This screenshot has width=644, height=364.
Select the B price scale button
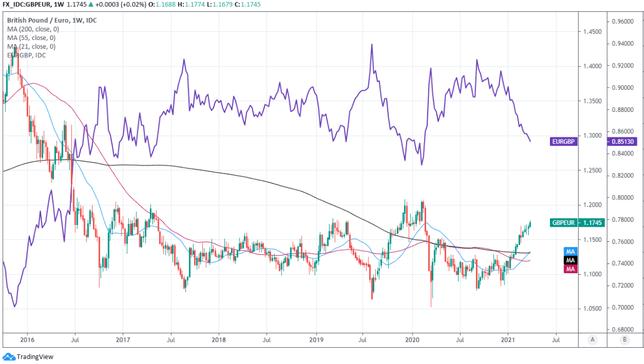(x=625, y=339)
